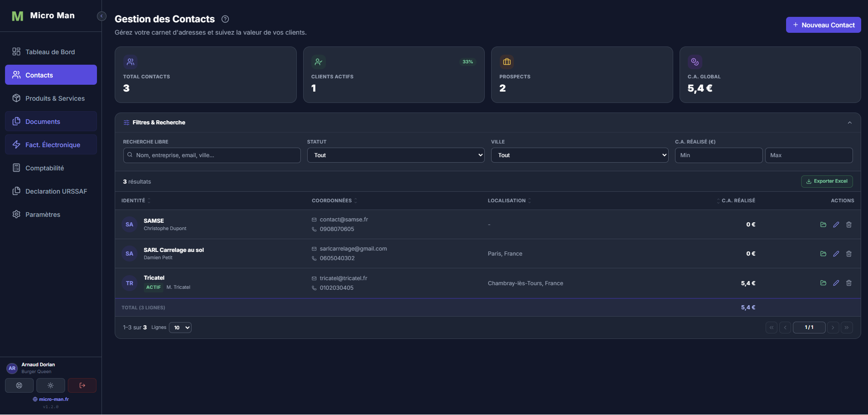Open Fact. Électronique in sidebar
868x415 pixels.
tap(51, 145)
